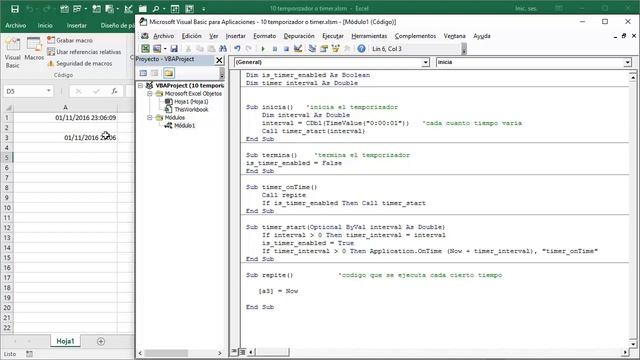Screen dimensions: 640x360
Task: Switch to the Excel Inicio ribbon tab
Action: (x=45, y=25)
